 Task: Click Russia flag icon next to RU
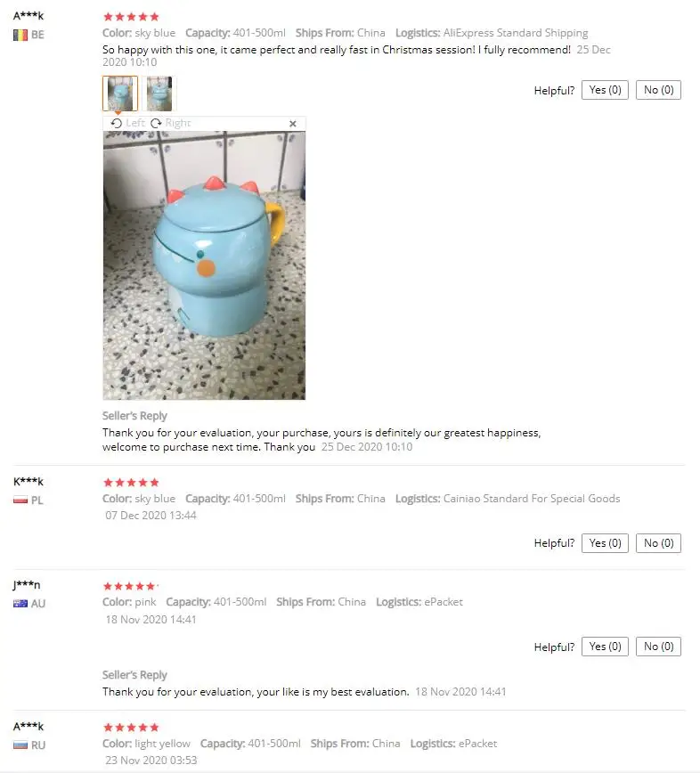click(20, 745)
